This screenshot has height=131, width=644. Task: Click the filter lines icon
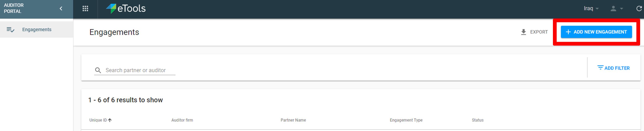pos(600,67)
